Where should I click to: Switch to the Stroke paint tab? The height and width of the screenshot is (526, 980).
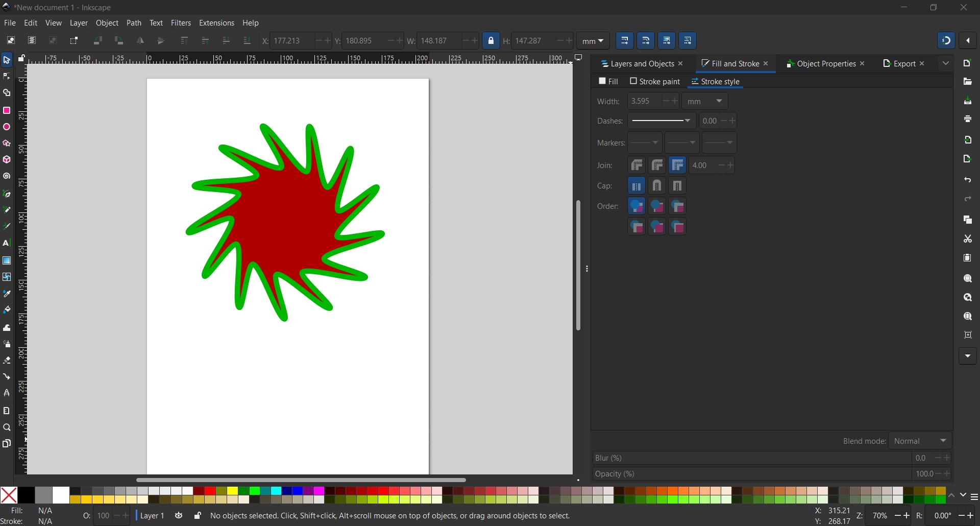[x=655, y=82]
